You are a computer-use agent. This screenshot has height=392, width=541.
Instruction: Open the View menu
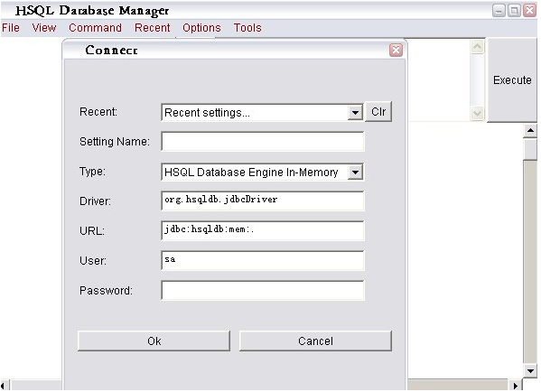point(44,28)
